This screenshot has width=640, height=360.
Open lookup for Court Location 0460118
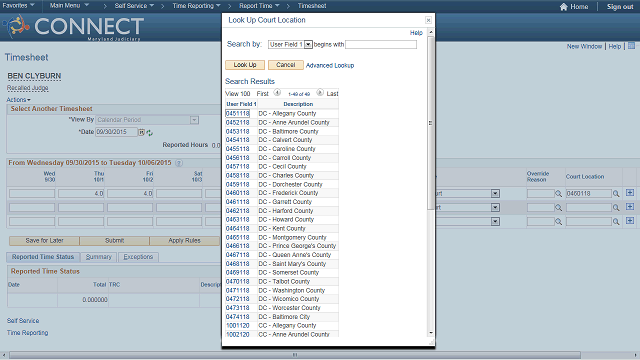click(x=616, y=194)
